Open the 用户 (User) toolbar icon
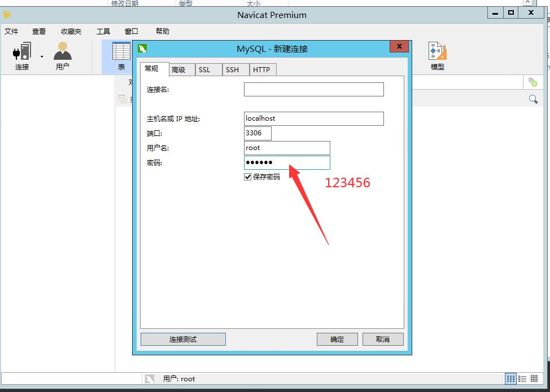Image resolution: width=550 pixels, height=392 pixels. [x=62, y=55]
